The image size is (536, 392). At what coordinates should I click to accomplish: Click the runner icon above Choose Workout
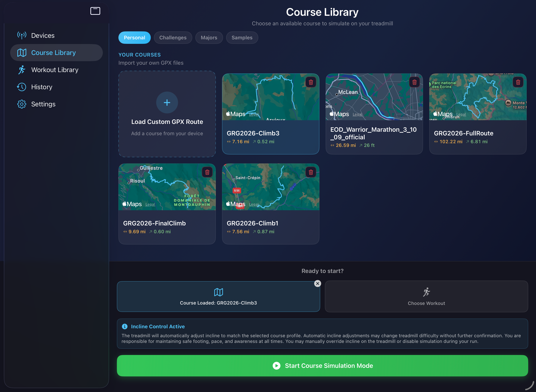pyautogui.click(x=426, y=292)
